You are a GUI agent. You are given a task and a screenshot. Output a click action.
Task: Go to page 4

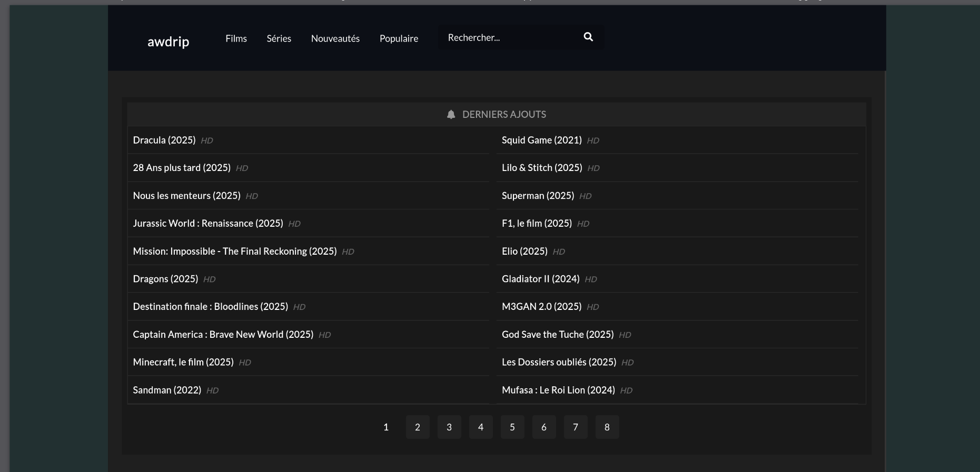coord(481,427)
